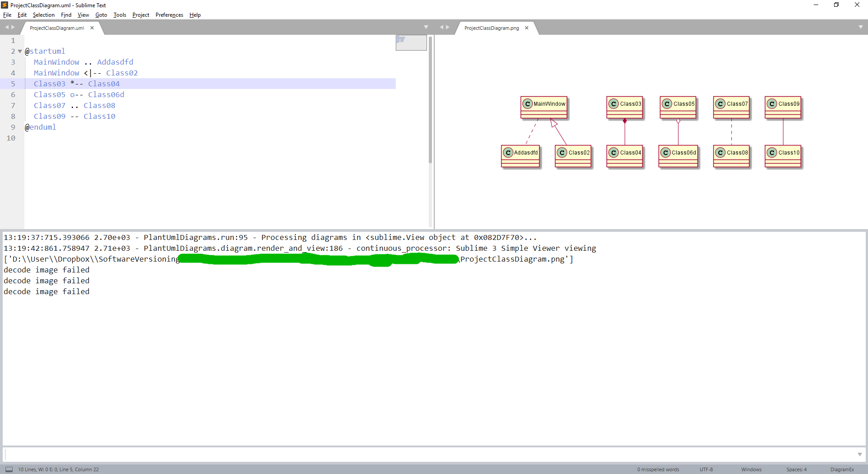868x474 pixels.
Task: Click the Windows line endings indicator
Action: (x=751, y=469)
